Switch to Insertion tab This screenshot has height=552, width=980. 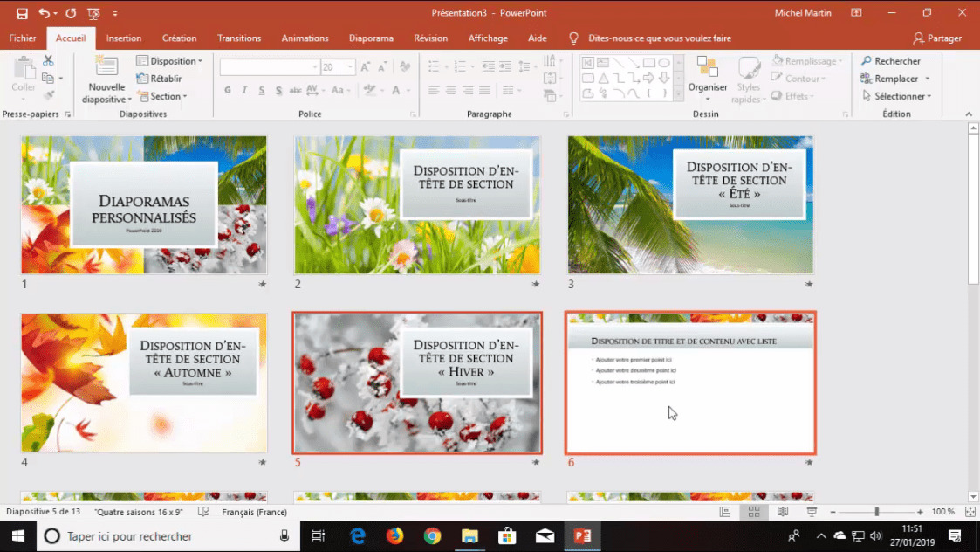pos(124,38)
